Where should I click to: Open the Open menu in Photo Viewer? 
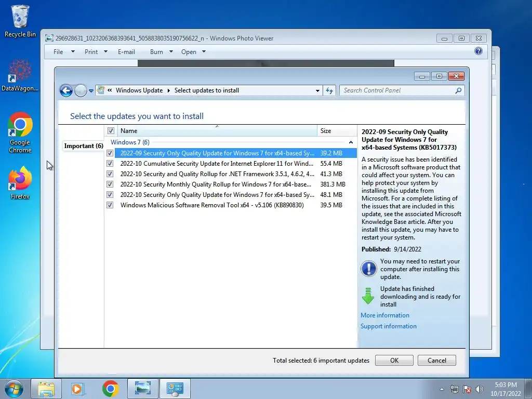point(189,51)
